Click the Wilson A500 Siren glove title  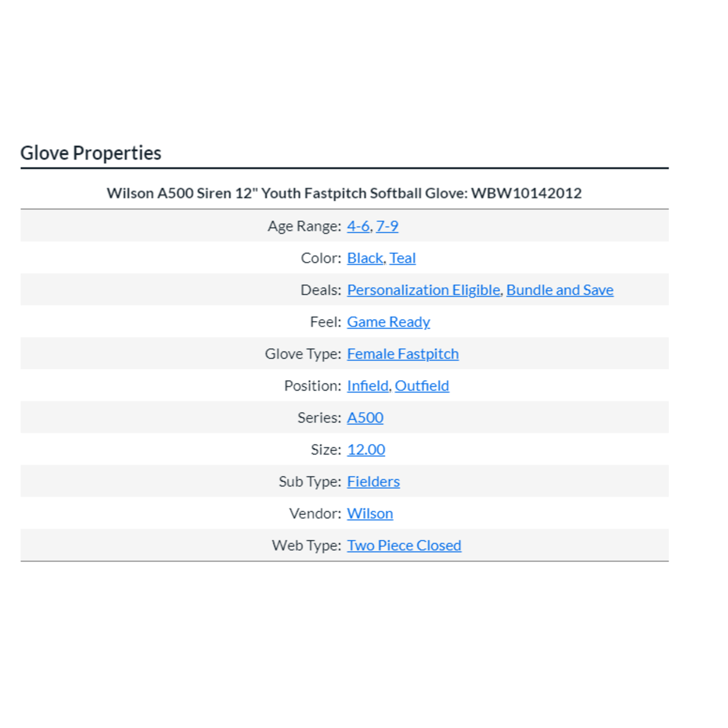[344, 193]
